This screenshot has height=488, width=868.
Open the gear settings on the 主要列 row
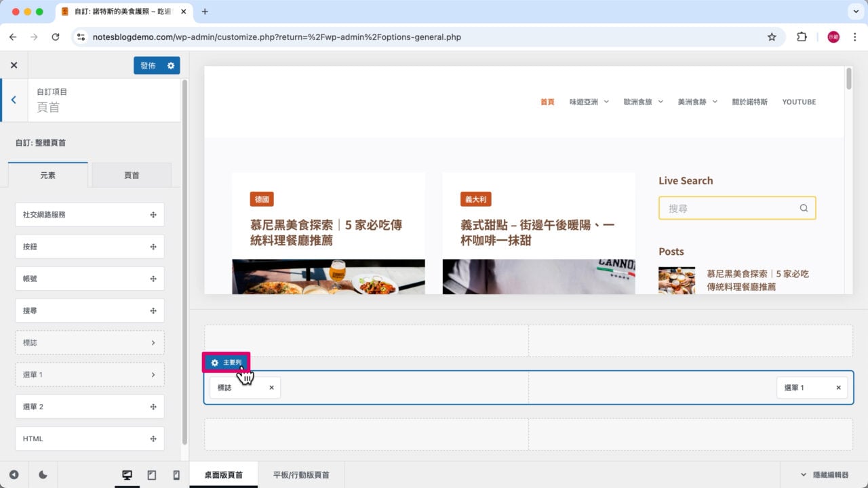[x=214, y=363]
